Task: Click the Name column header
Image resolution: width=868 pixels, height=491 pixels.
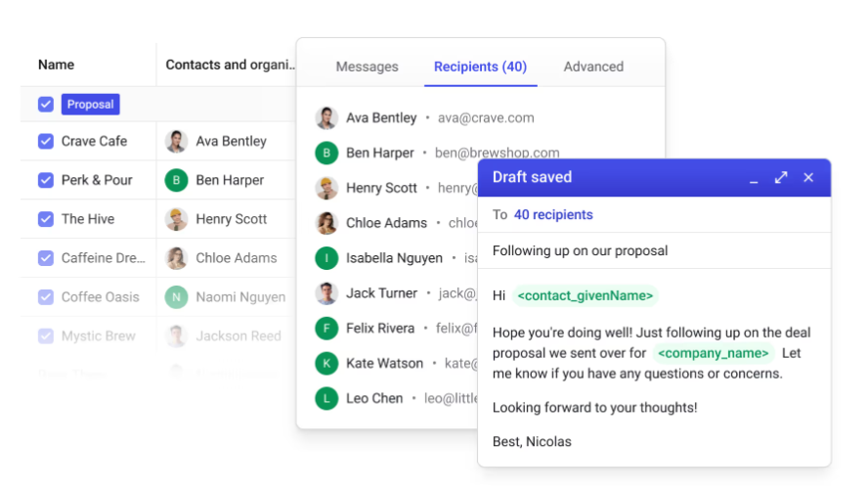Action: (56, 65)
